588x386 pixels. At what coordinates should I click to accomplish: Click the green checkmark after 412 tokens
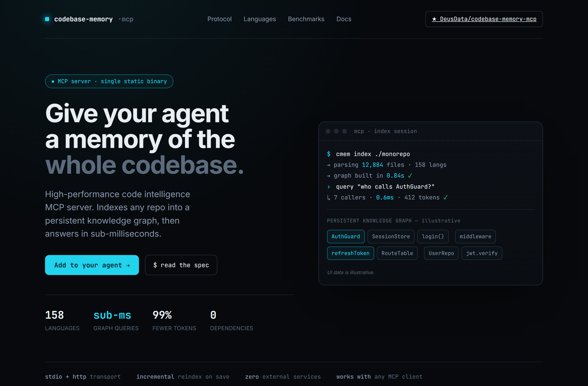[x=445, y=197]
